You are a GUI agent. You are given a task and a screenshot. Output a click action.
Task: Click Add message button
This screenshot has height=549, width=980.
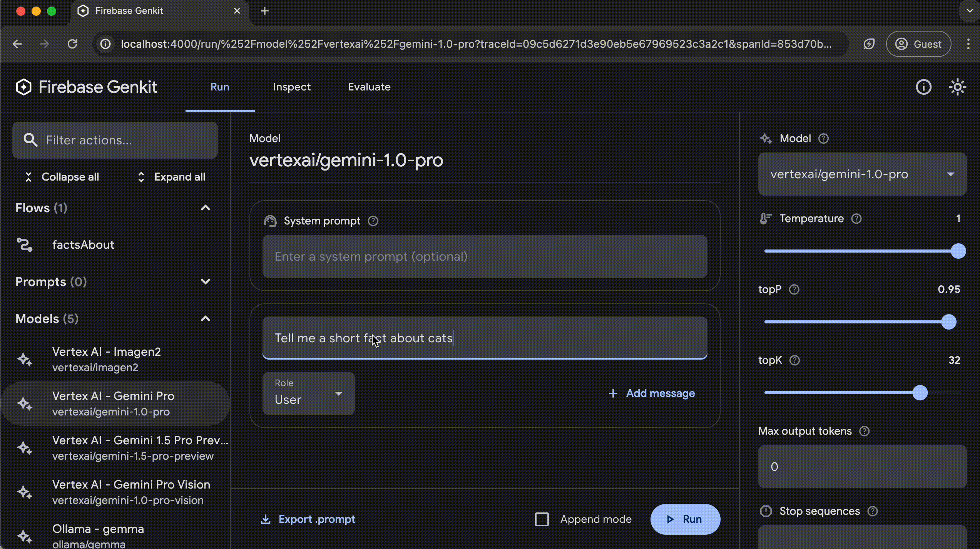[651, 393]
